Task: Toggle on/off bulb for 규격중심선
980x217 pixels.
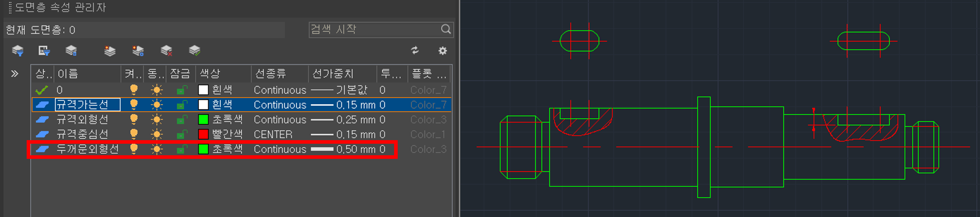Action: pyautogui.click(x=134, y=134)
